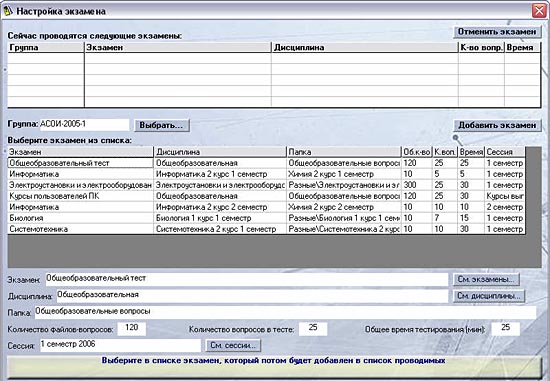Click К-во вопр. column header
Viewport: 550px width, 381px height.
click(481, 48)
